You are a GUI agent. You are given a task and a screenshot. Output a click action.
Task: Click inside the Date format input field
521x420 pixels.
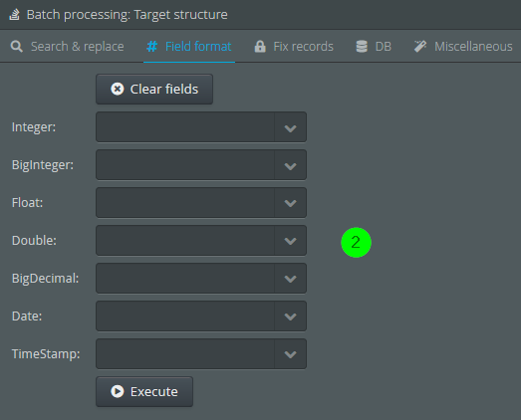tap(185, 316)
